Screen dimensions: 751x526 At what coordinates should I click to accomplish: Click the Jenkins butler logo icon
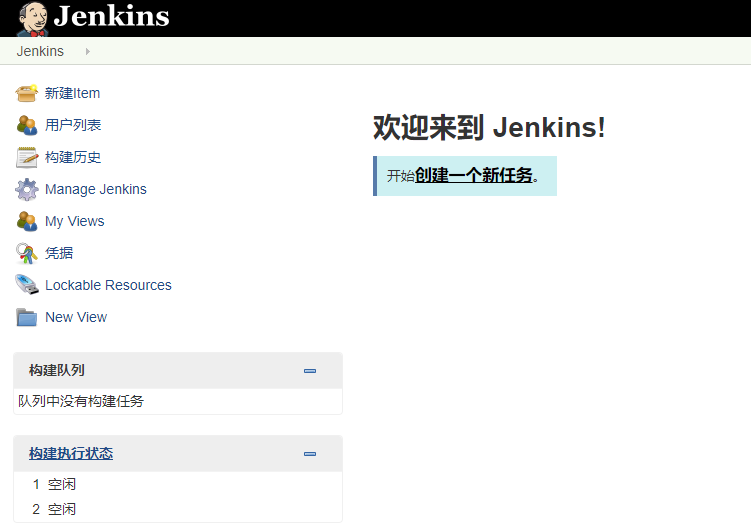(x=32, y=18)
